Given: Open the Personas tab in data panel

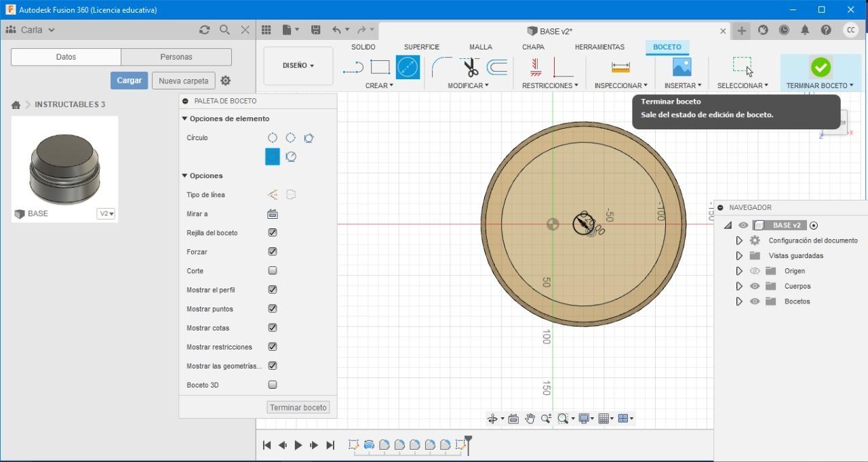Looking at the screenshot, I should (x=176, y=57).
